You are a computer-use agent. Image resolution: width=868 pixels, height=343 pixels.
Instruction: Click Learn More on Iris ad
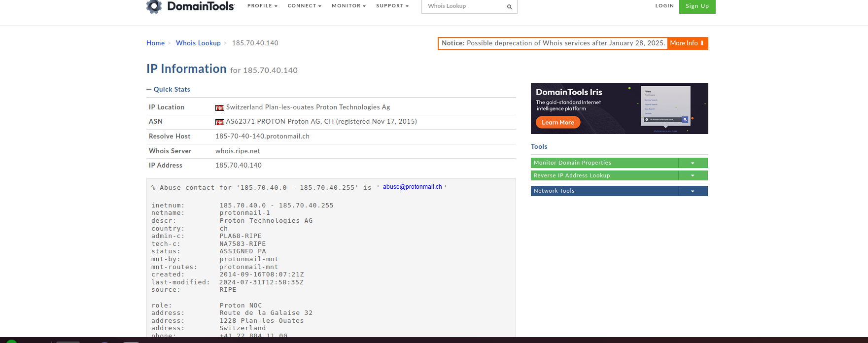(558, 122)
